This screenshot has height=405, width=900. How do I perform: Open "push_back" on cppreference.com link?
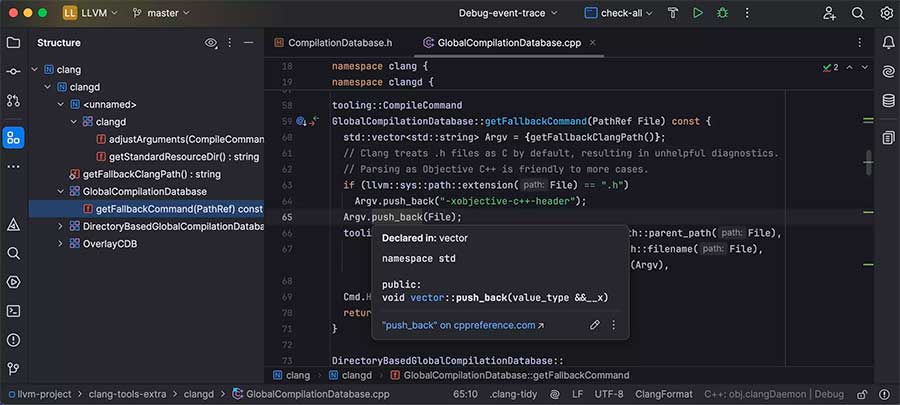[x=463, y=325]
